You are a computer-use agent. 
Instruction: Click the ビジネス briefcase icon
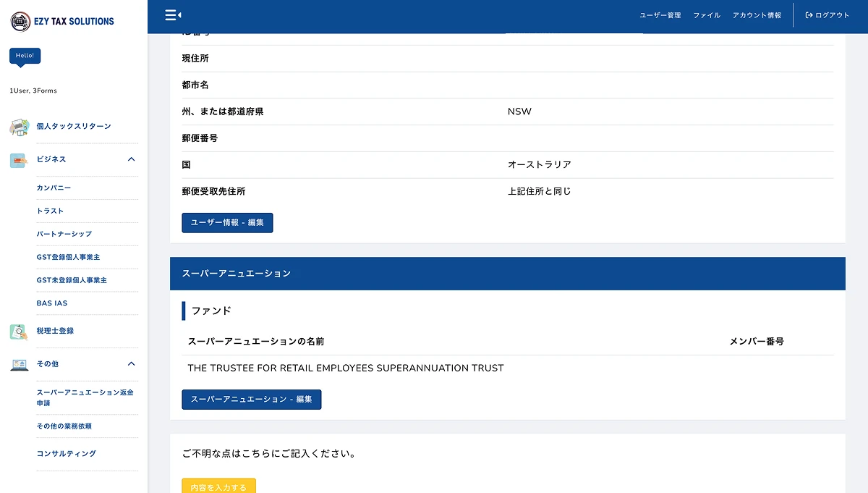pyautogui.click(x=19, y=160)
